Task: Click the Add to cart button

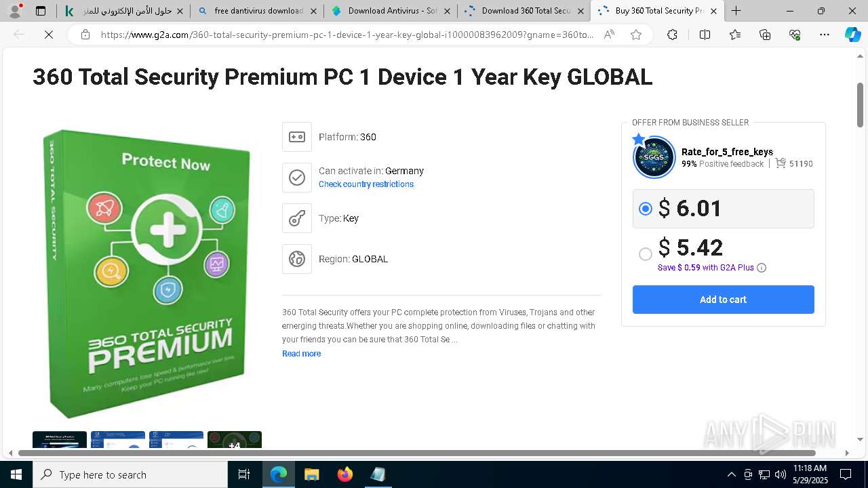Action: click(x=723, y=300)
